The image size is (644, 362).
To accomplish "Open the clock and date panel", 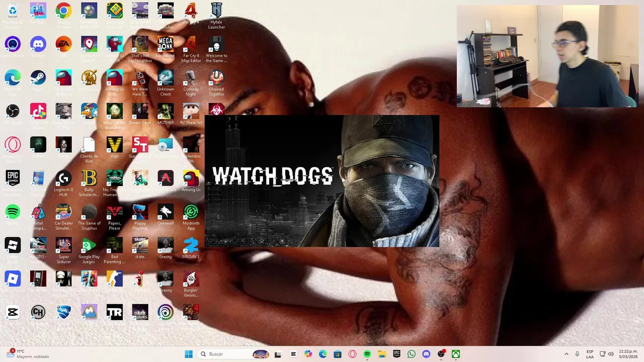I will coord(628,354).
